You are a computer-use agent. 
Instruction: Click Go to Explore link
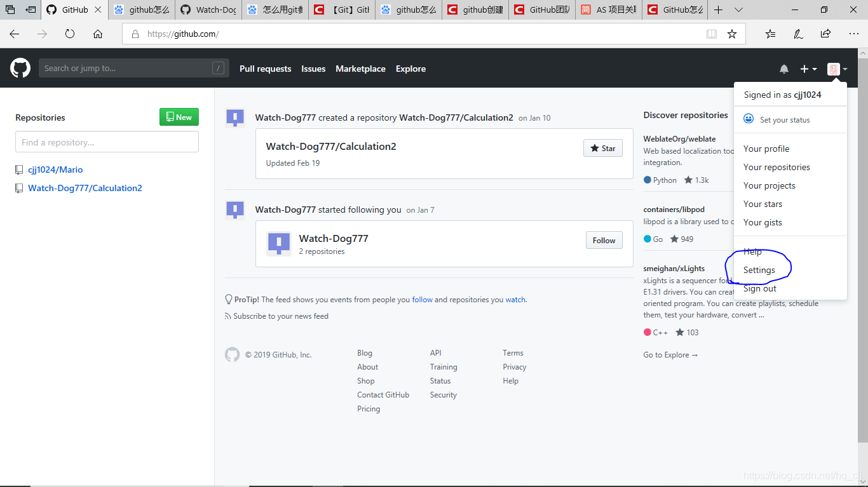[670, 355]
